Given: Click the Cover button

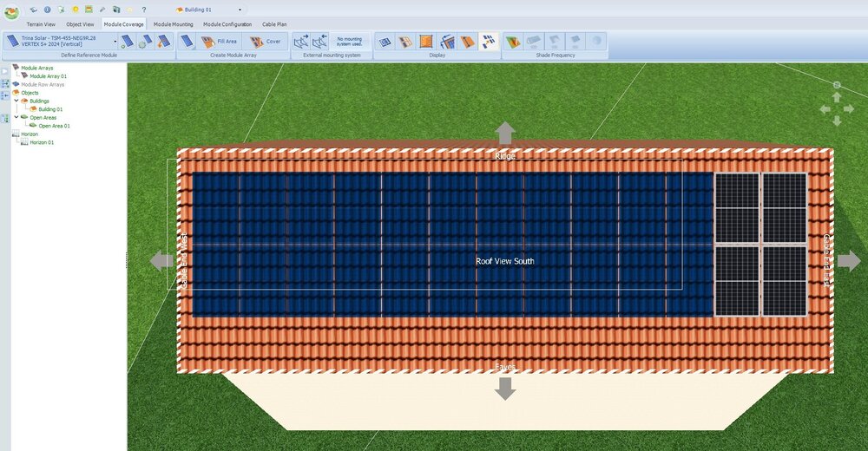Looking at the screenshot, I should point(266,41).
